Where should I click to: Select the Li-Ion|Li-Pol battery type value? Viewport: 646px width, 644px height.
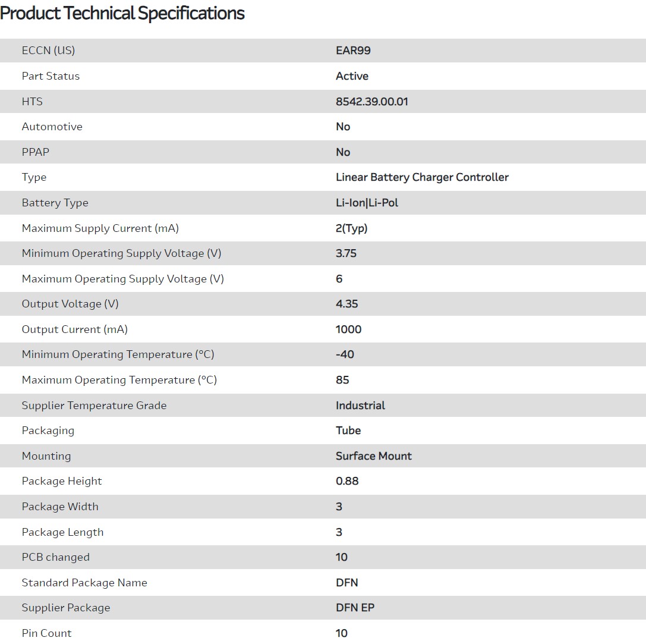pos(367,203)
